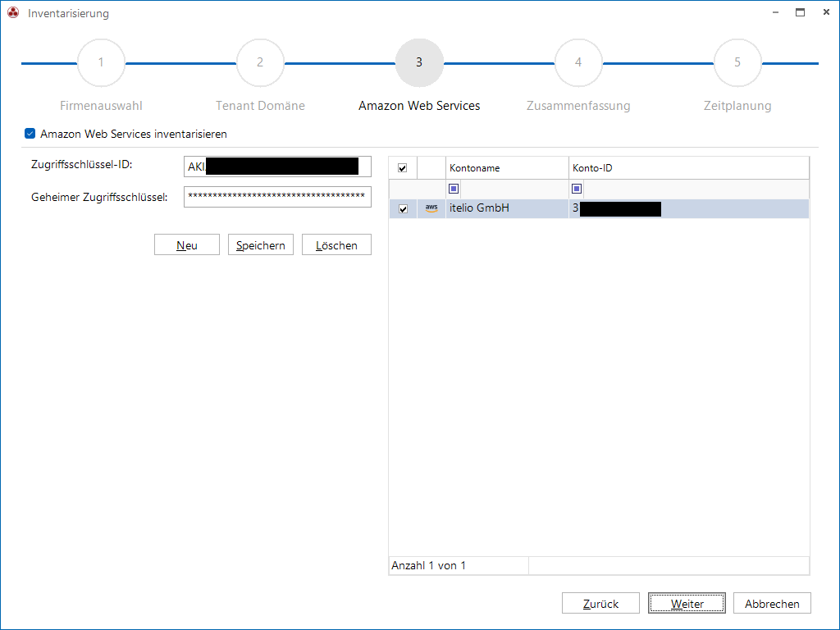Click the Konto-ID cell of itelio GmbH
This screenshot has height=630, width=840.
point(688,208)
